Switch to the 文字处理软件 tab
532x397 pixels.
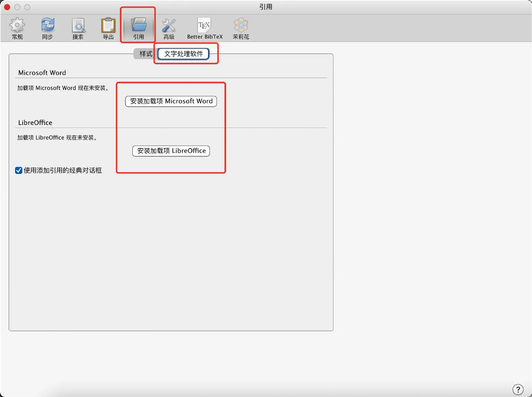184,54
